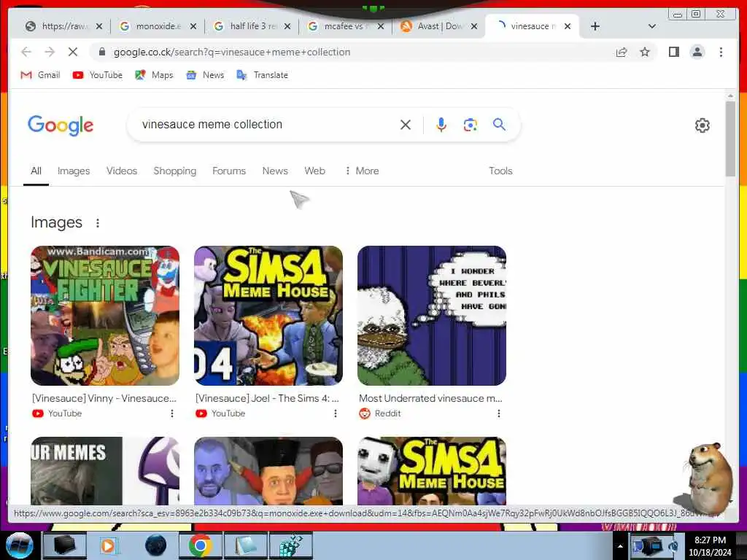Switch to the mcafee vs tab
This screenshot has height=560, width=747.
(345, 26)
